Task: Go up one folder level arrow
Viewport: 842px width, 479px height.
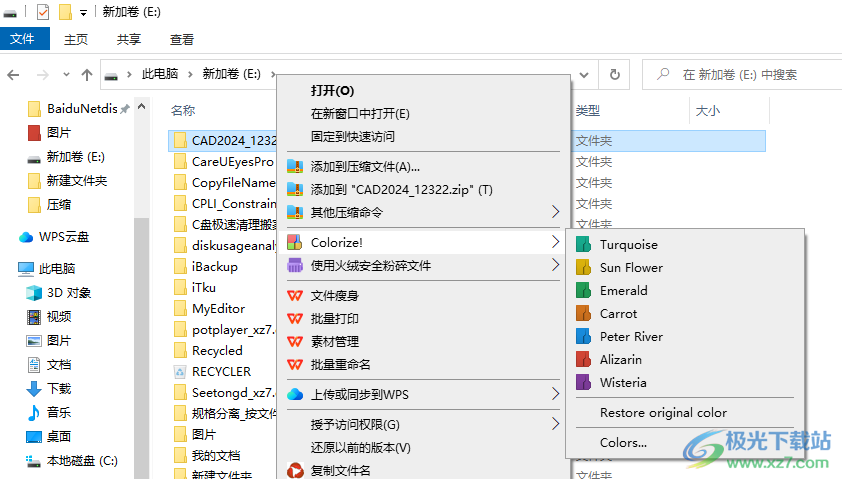Action: 86,75
